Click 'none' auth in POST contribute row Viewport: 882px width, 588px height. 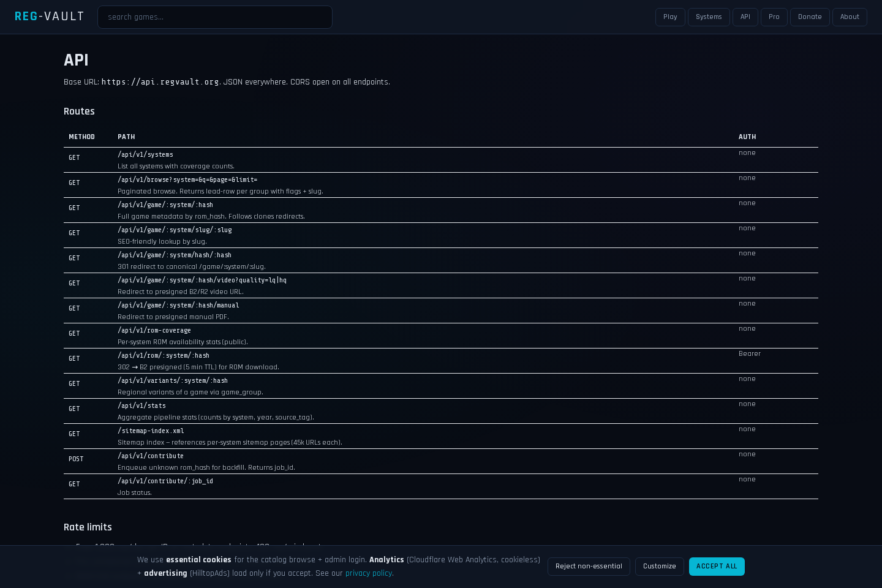[747, 454]
